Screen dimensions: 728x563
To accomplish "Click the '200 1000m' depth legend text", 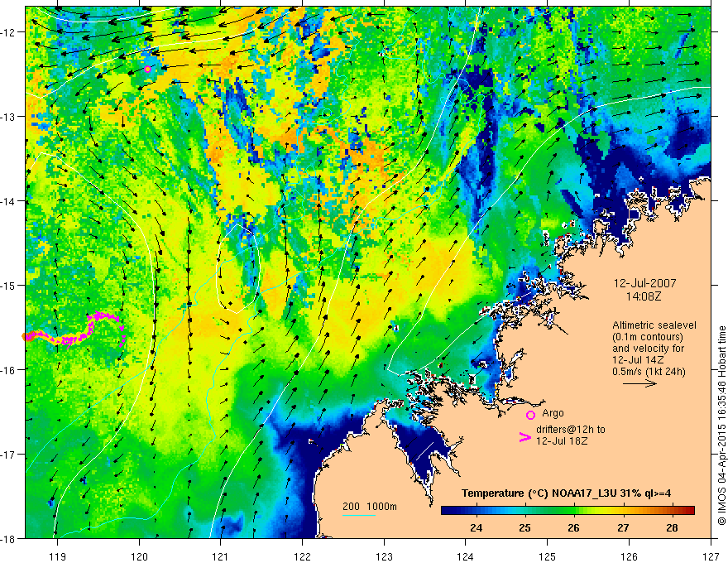I will 370,507.
